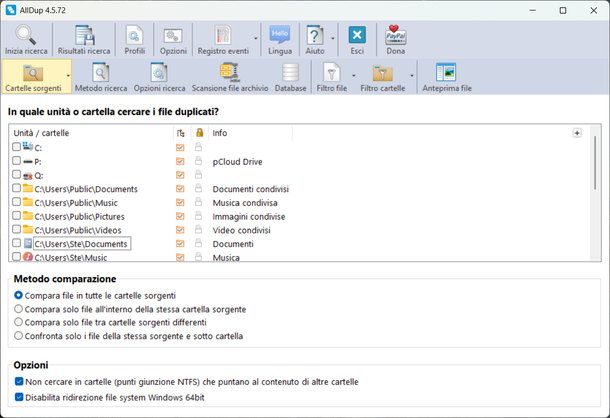Select 'Compara solo file tra cartelle sorgenti differenti'
Image resolution: width=610 pixels, height=418 pixels.
[x=19, y=322]
